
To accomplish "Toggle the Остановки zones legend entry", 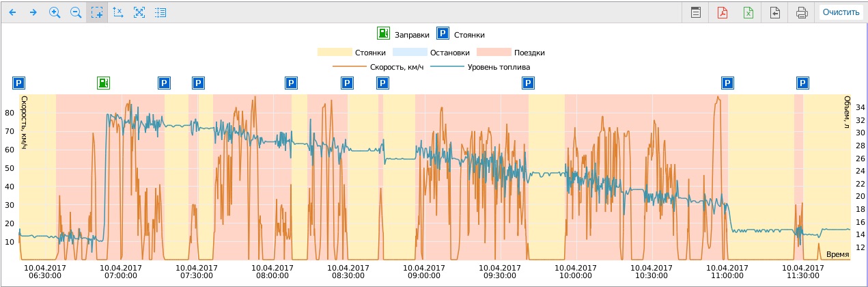I will 431,52.
